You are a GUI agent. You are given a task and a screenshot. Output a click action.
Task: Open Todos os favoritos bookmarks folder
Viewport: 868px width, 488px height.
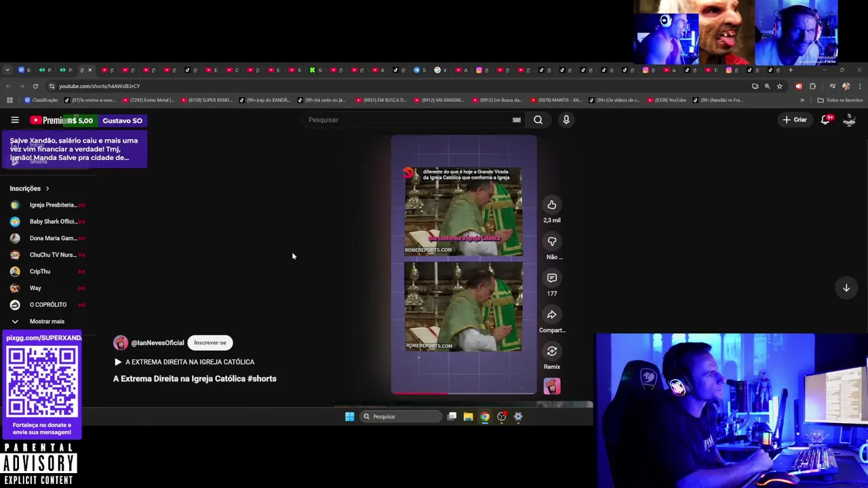[840, 100]
